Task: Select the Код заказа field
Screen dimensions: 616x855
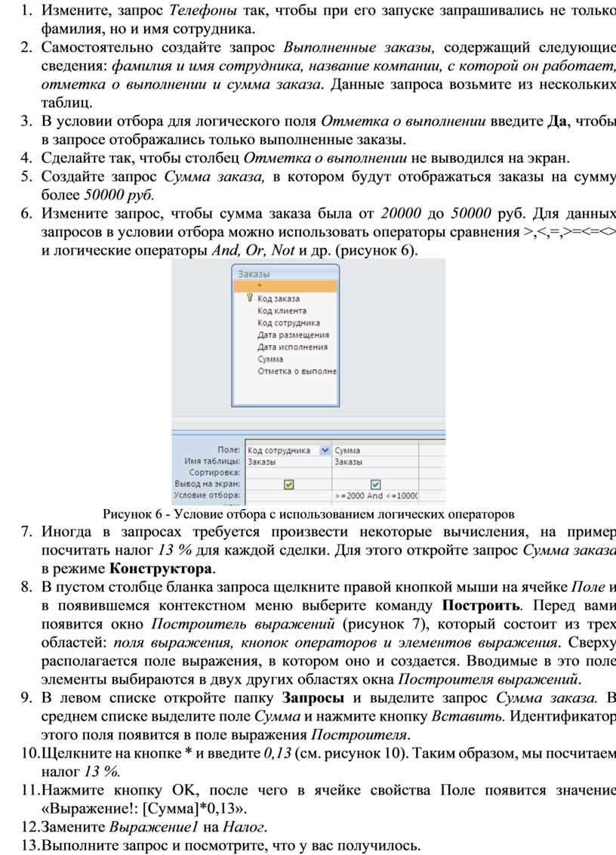Action: tap(278, 299)
